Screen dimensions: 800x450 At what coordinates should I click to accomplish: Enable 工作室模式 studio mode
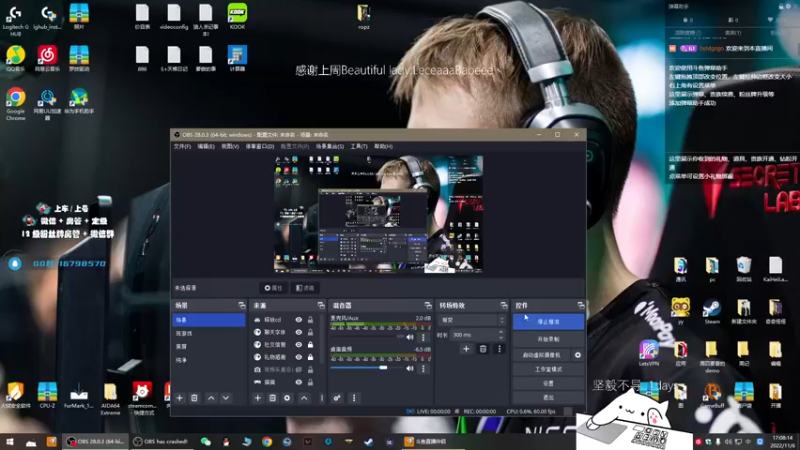548,369
